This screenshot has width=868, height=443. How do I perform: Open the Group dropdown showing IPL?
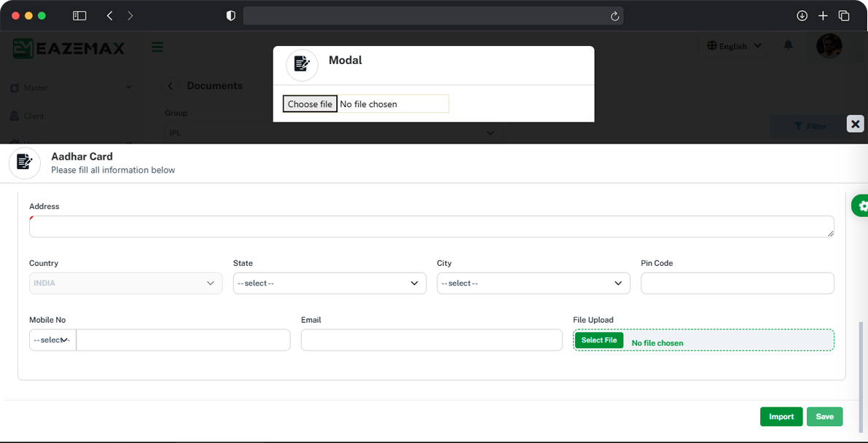tap(333, 133)
